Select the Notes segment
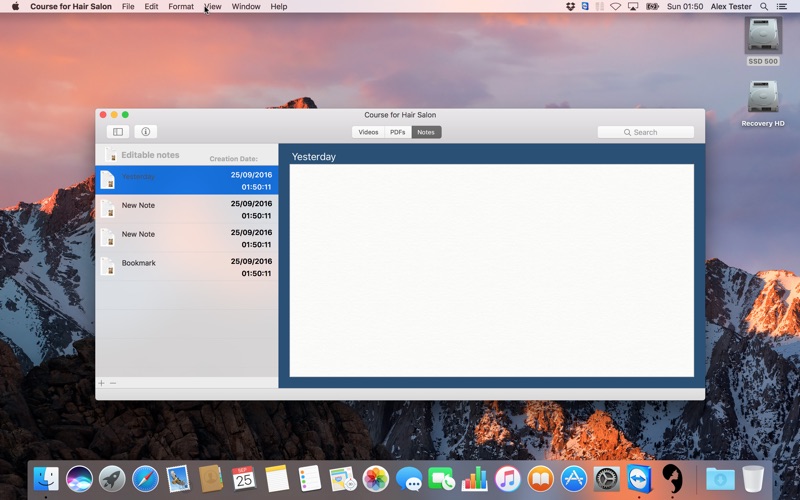The width and height of the screenshot is (800, 500). (x=426, y=132)
